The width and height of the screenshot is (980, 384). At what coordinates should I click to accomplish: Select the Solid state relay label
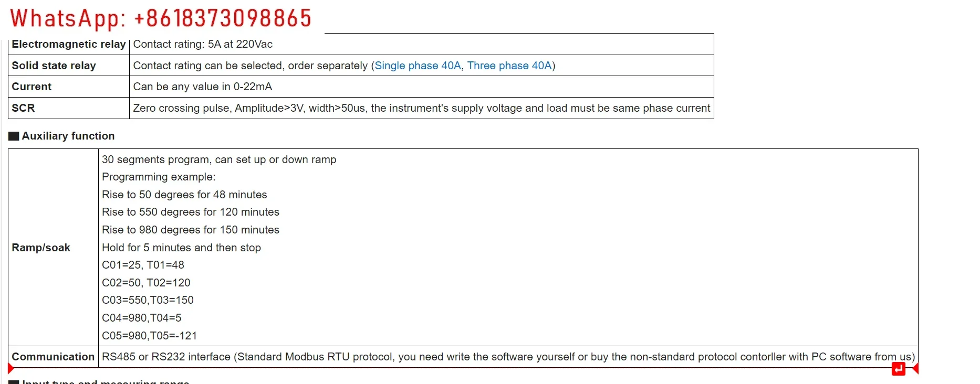point(54,66)
